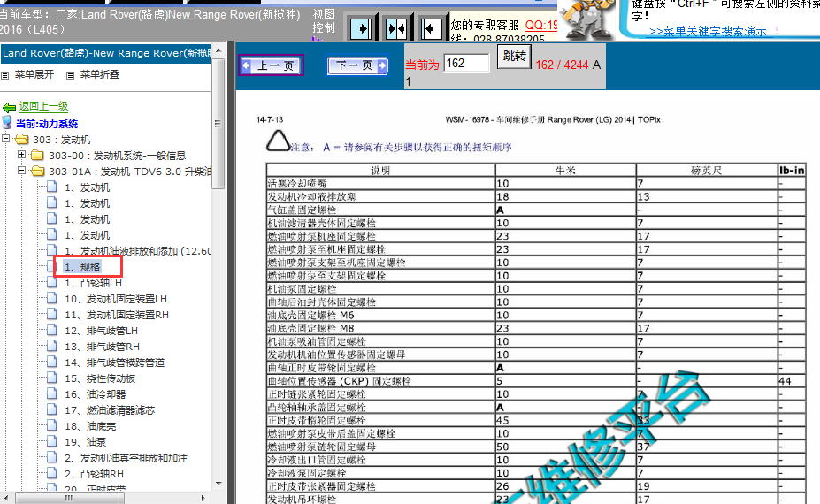Click the tree panel scroll down arrow

point(218,484)
